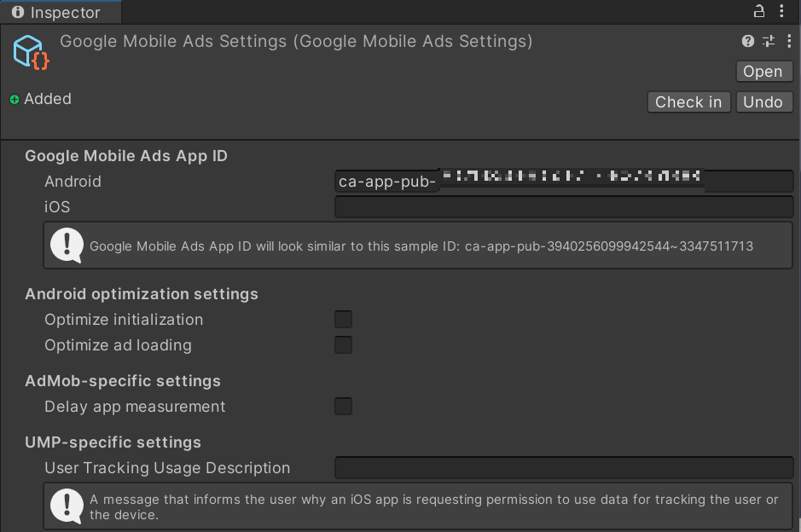The width and height of the screenshot is (801, 532).
Task: Open the preset selector sliders icon
Action: [x=769, y=41]
